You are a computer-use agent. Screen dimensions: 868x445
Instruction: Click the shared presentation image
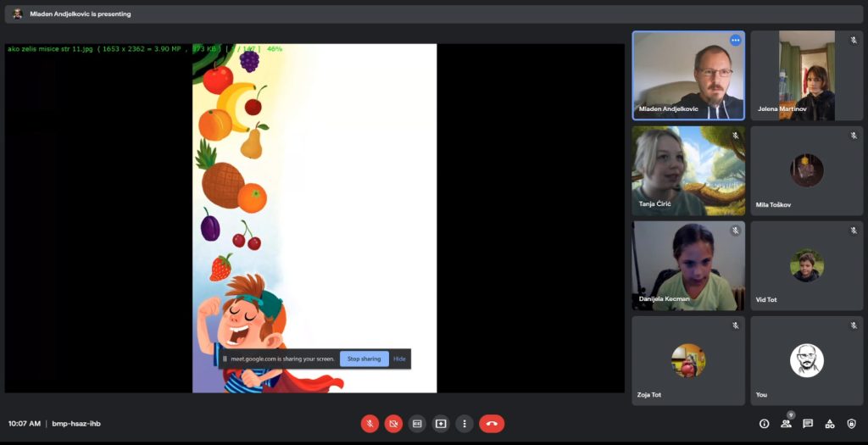tap(314, 218)
